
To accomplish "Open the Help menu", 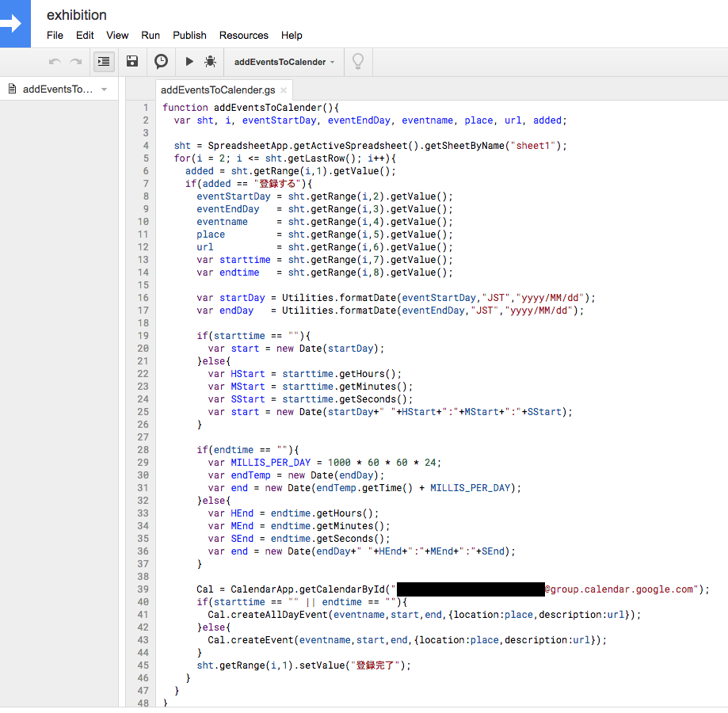I will (292, 36).
